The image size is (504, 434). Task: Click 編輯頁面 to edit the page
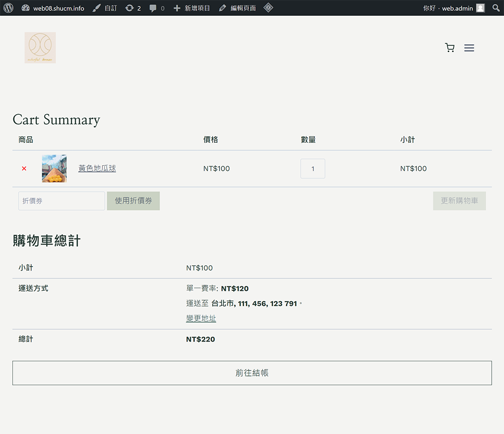click(238, 8)
